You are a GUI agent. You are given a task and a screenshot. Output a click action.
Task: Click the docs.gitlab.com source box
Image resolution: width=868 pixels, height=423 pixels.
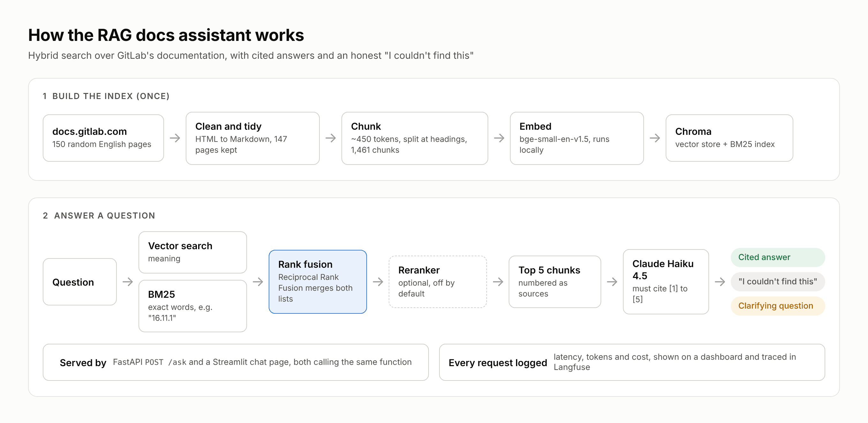coord(103,138)
